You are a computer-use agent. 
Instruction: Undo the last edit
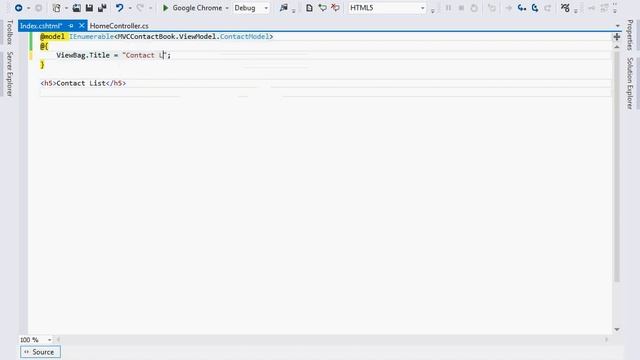(x=119, y=8)
